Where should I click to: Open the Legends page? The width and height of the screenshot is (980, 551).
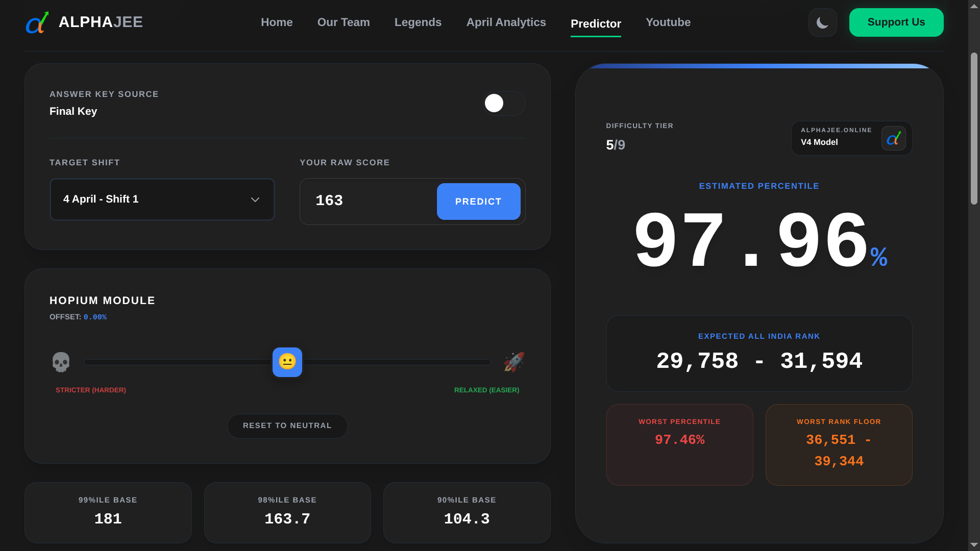tap(418, 22)
